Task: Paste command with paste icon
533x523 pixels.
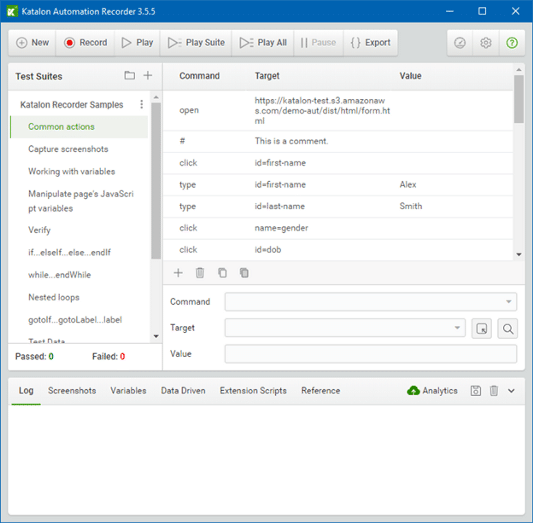Action: [244, 273]
